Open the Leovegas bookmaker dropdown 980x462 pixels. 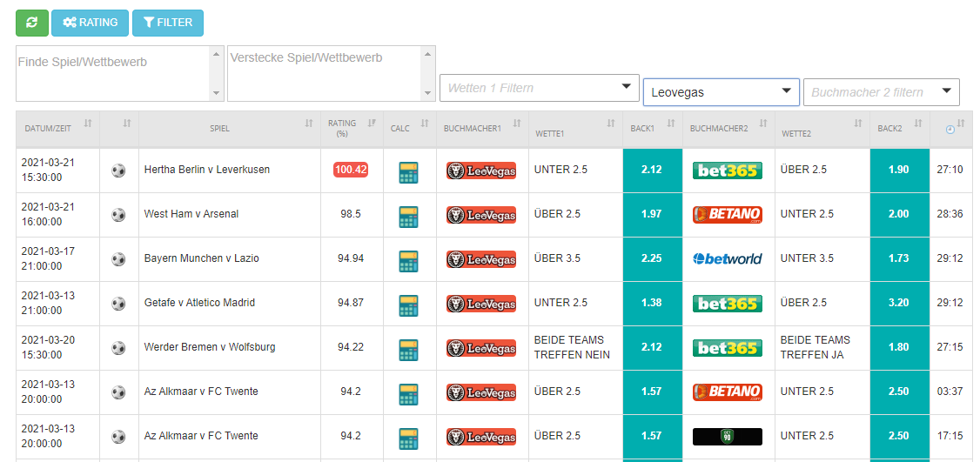click(x=721, y=91)
